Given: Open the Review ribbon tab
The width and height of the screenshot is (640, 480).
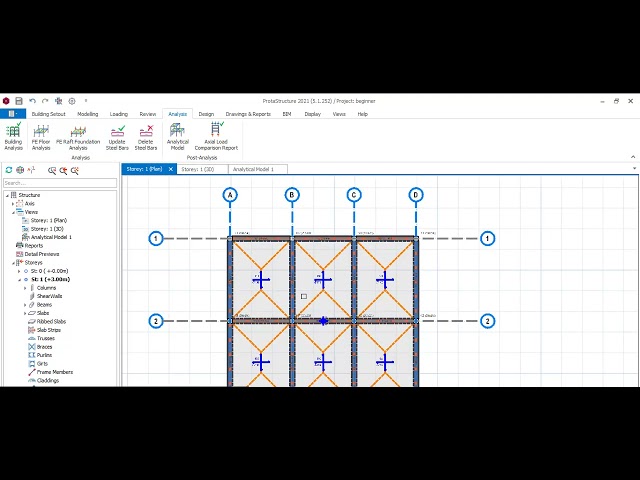Looking at the screenshot, I should click(x=148, y=114).
